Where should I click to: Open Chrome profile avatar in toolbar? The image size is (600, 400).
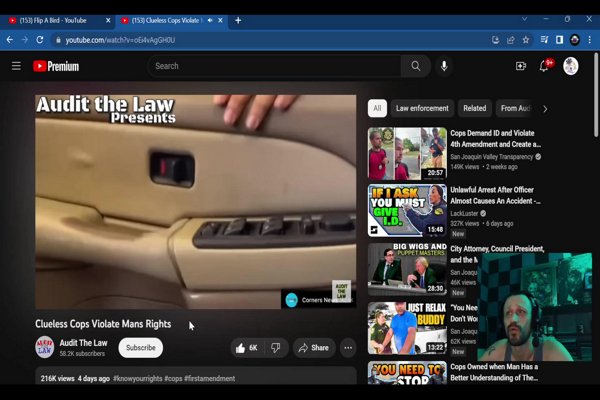click(575, 40)
